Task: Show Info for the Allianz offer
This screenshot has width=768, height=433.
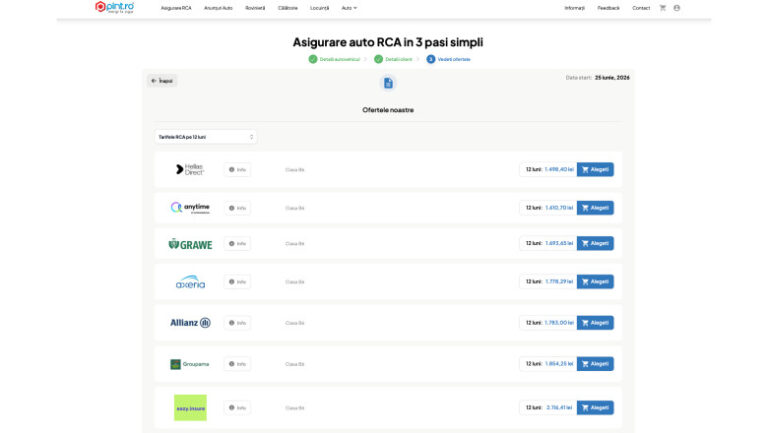Action: click(x=238, y=323)
